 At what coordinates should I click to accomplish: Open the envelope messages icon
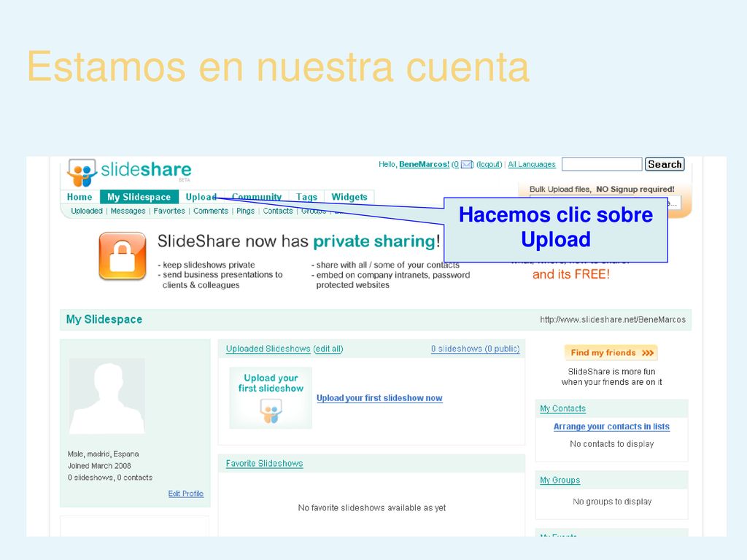click(x=467, y=165)
